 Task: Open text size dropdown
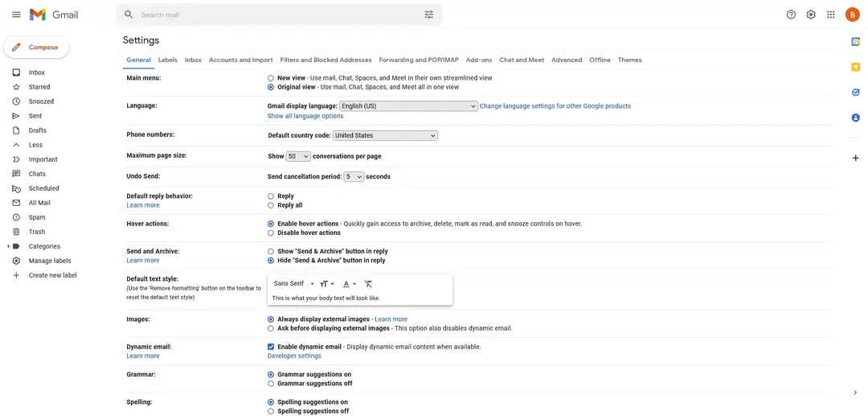(327, 283)
